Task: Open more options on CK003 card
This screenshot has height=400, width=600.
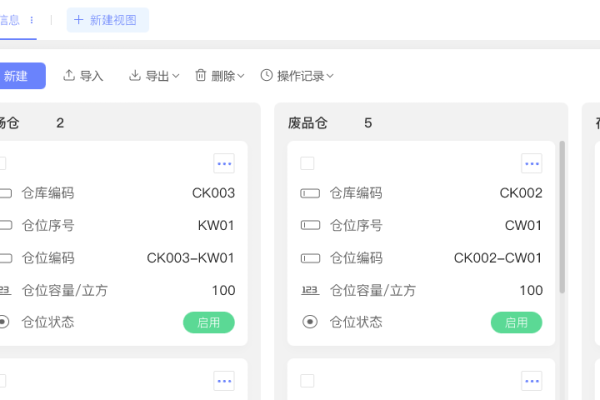Action: coord(224,163)
